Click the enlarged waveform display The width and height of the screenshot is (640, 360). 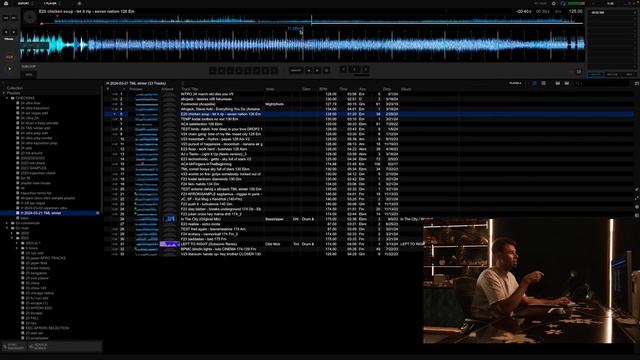tap(303, 45)
